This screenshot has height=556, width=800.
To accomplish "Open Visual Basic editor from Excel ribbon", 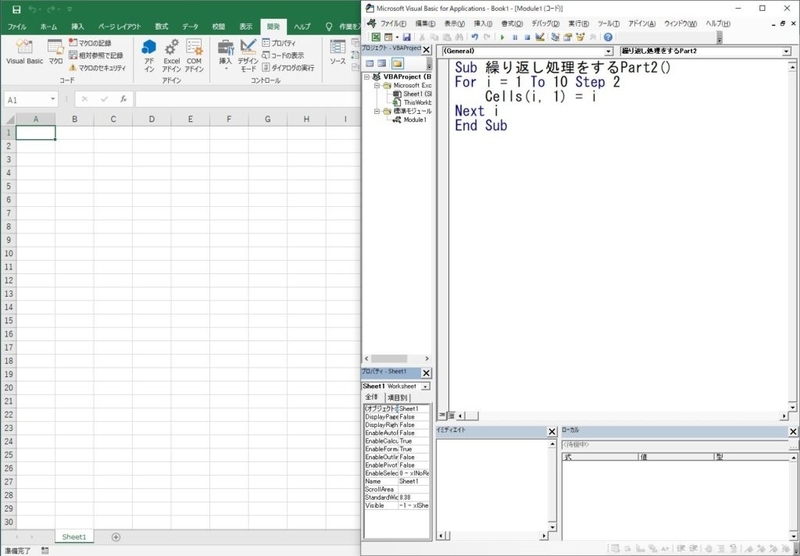I will click(24, 52).
